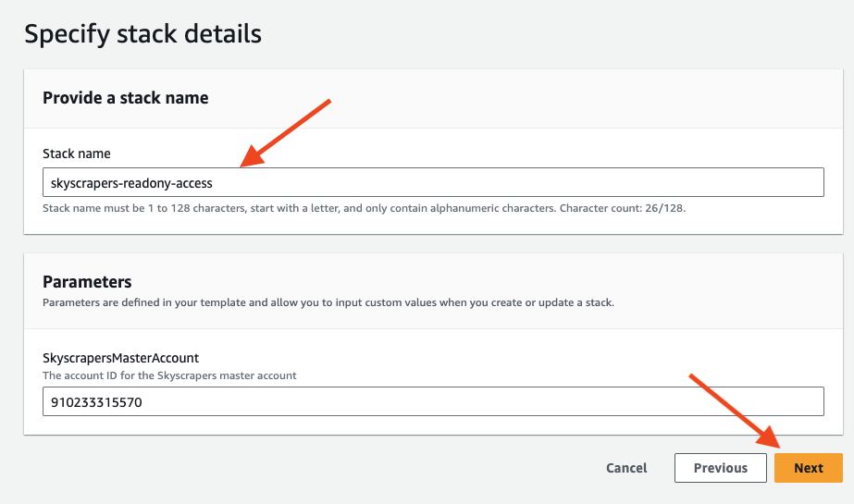The width and height of the screenshot is (854, 504).
Task: Click the "Specify stack details" page heading
Action: point(142,34)
